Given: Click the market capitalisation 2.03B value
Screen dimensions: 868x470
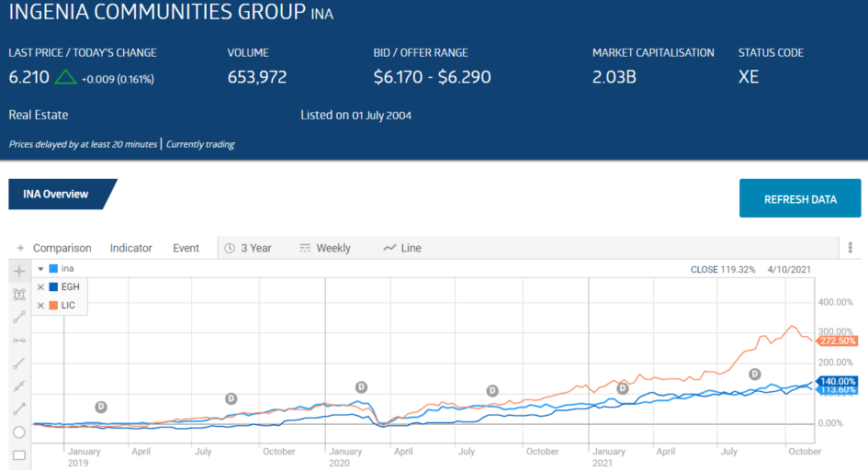Looking at the screenshot, I should (614, 77).
